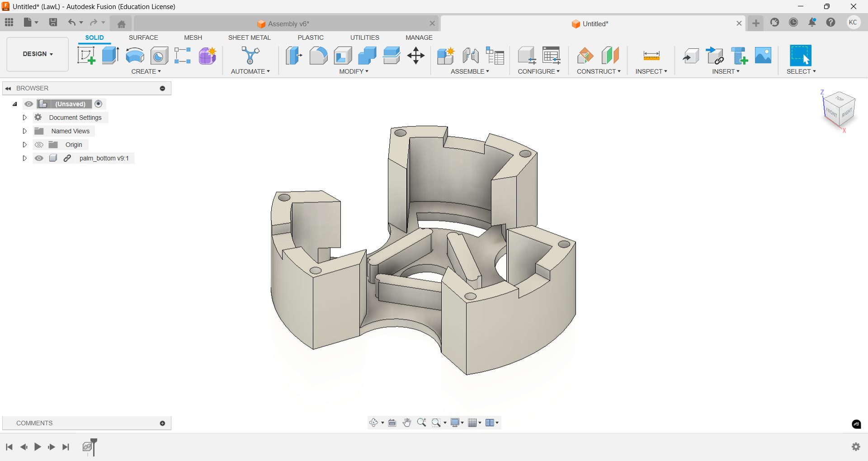Open the DESIGN workspace dropdown
This screenshot has height=461, width=868.
(x=38, y=54)
